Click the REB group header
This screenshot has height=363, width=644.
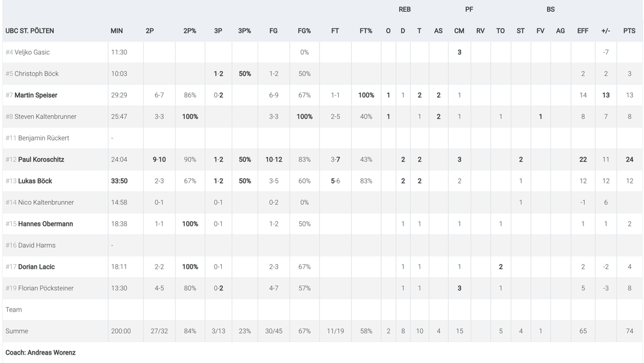[x=405, y=10]
